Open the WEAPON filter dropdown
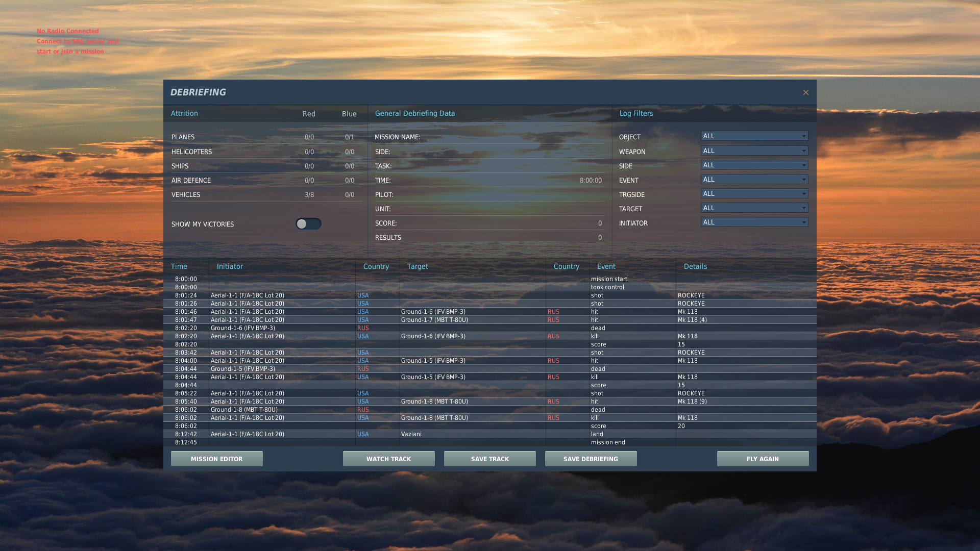Viewport: 980px width, 551px height. pyautogui.click(x=754, y=151)
